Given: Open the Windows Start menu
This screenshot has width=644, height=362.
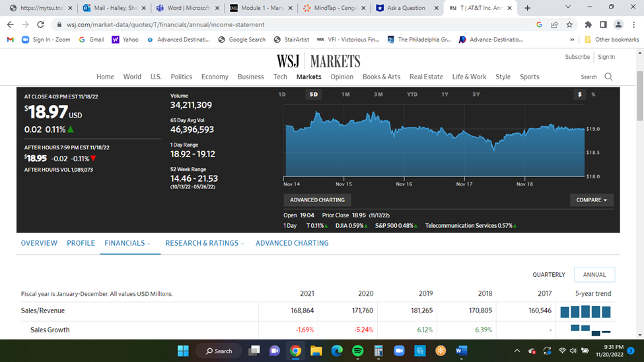Looking at the screenshot, I should click(183, 351).
